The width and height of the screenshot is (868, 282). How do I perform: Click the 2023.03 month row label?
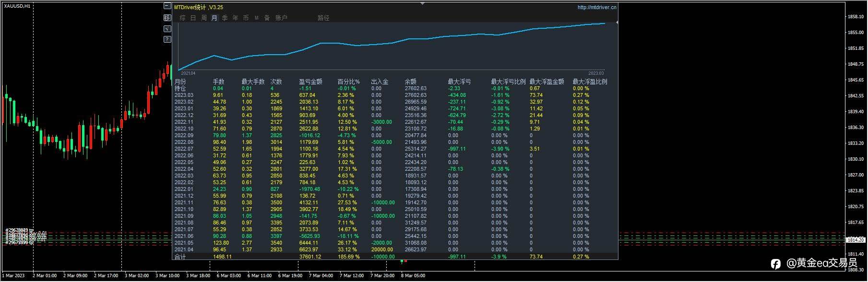click(183, 95)
